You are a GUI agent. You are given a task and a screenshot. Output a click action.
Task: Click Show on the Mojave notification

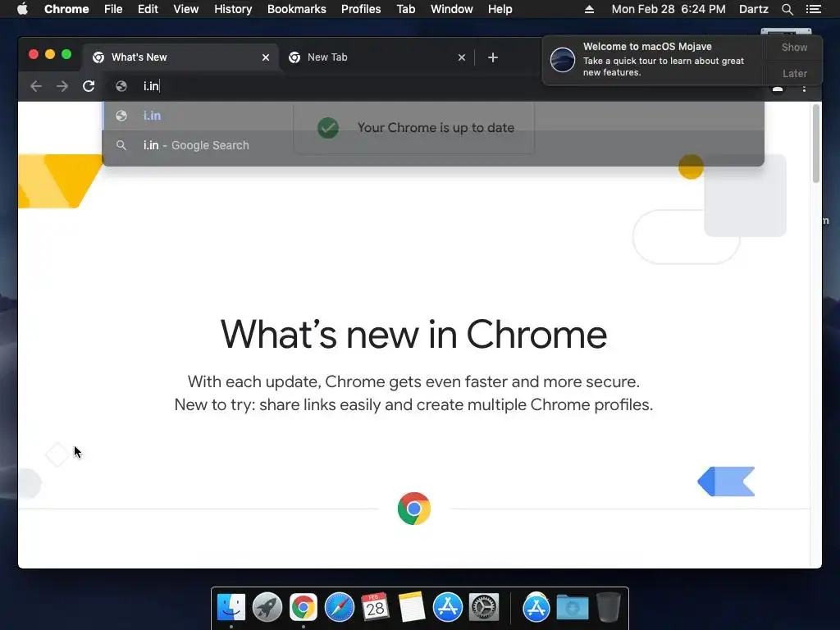click(794, 47)
